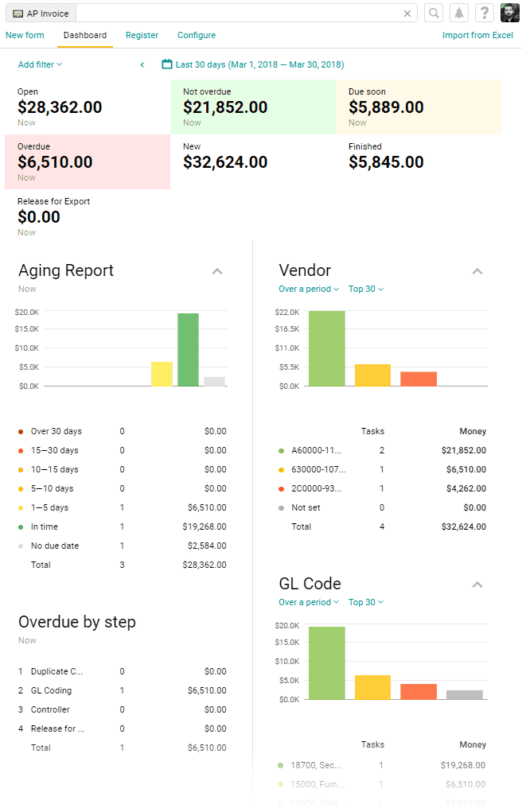Click the gray GL Code chart bar
522x812 pixels.
coord(465,695)
